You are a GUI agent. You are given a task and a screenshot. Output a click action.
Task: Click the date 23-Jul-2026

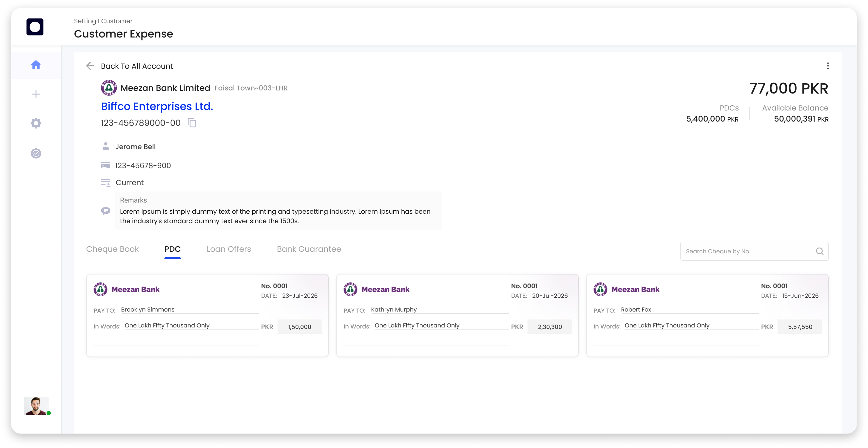pos(299,295)
